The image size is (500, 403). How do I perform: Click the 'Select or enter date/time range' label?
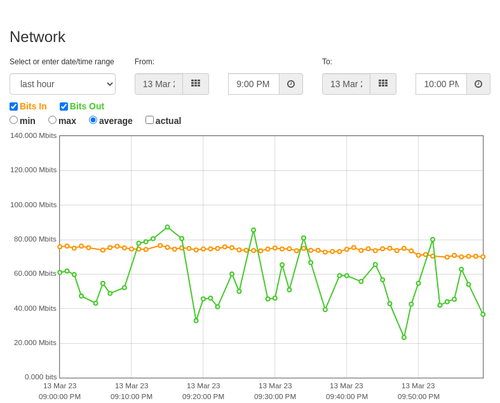(x=62, y=62)
